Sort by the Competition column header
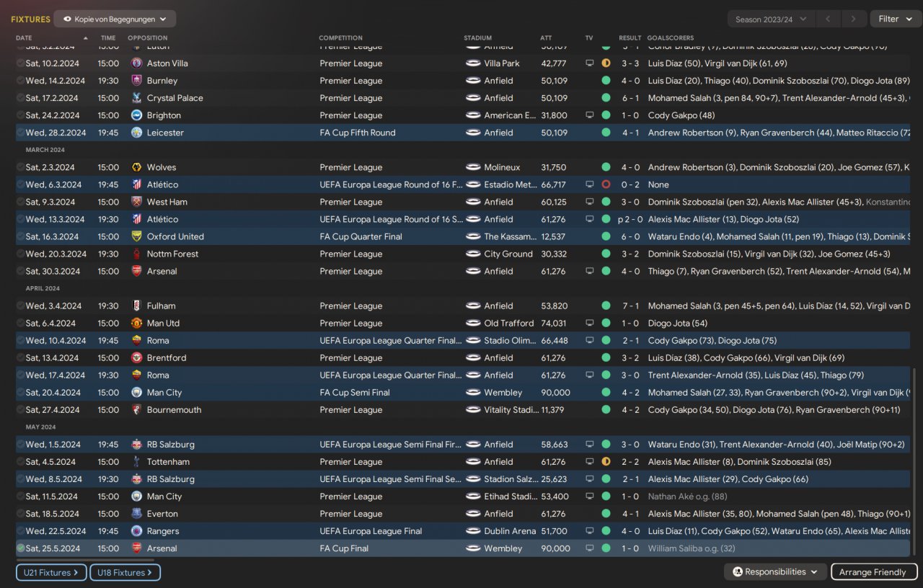The image size is (923, 588). pos(341,38)
